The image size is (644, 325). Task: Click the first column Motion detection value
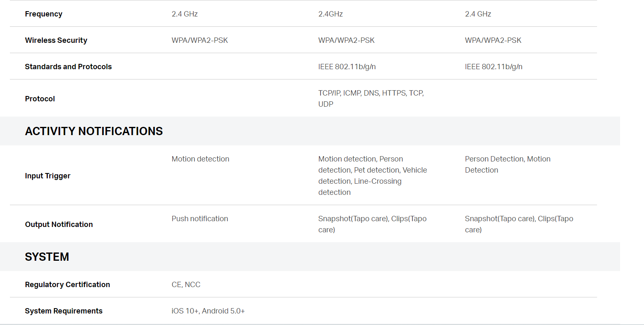point(201,159)
